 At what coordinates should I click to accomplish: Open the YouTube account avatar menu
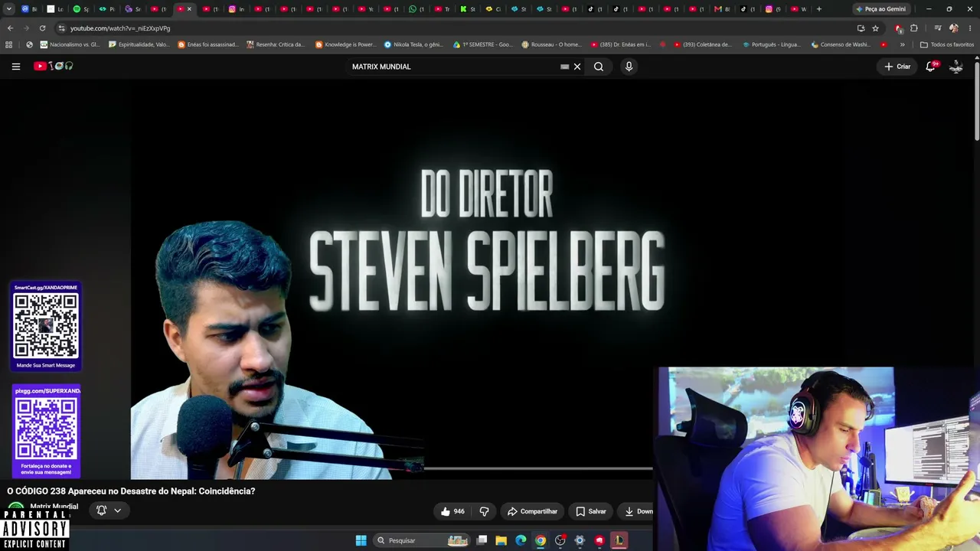955,67
